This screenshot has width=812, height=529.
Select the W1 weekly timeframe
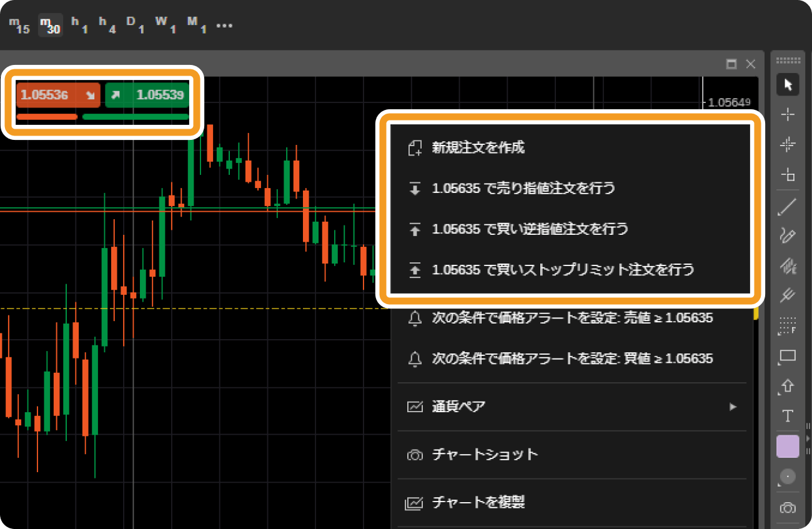coord(165,25)
